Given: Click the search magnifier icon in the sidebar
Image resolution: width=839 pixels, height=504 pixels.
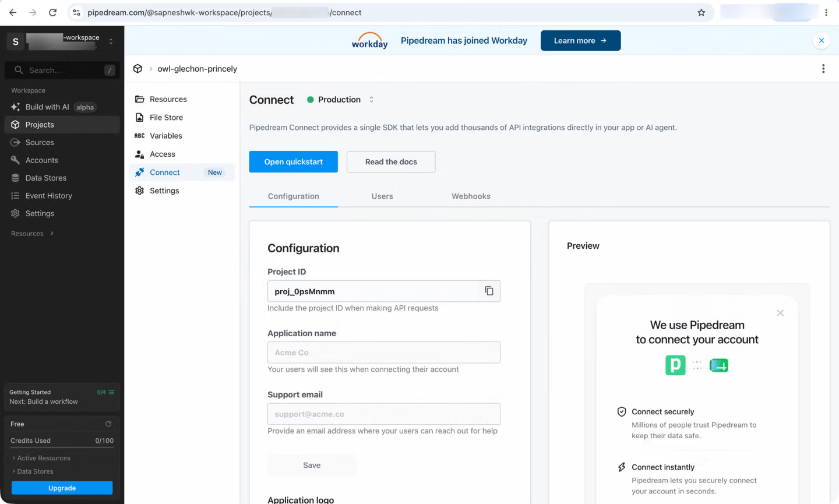Looking at the screenshot, I should pyautogui.click(x=19, y=70).
